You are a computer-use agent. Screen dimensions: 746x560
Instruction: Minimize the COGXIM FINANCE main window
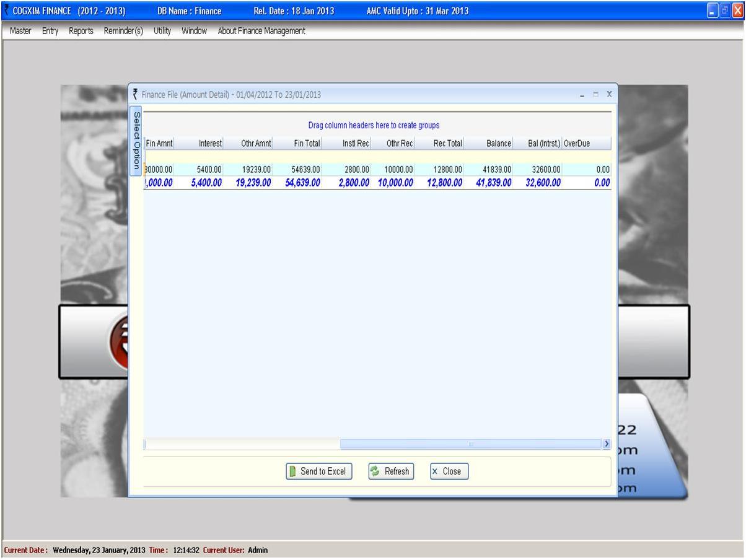pyautogui.click(x=713, y=11)
